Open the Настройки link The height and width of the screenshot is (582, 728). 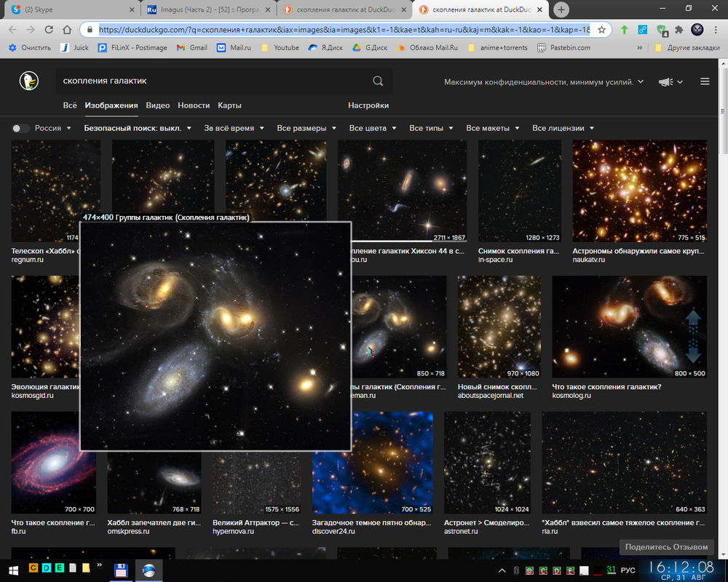click(368, 105)
